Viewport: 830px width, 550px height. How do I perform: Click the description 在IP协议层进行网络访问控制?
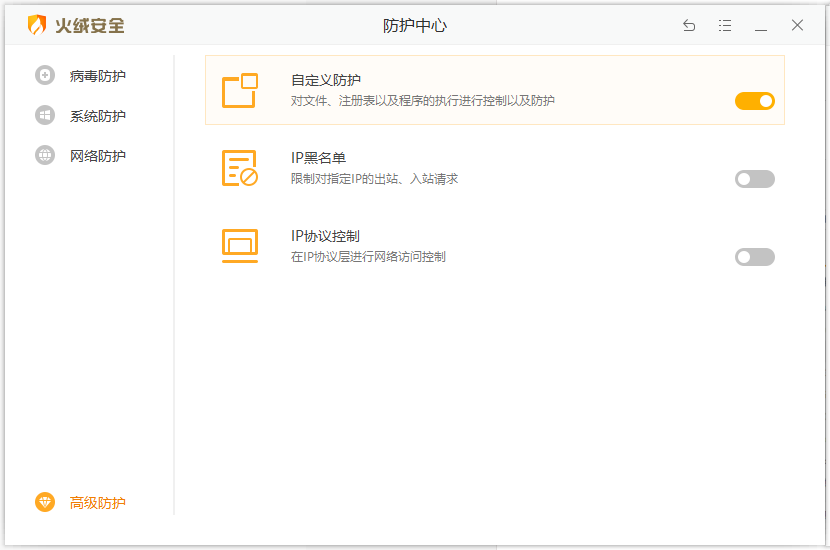[368, 257]
